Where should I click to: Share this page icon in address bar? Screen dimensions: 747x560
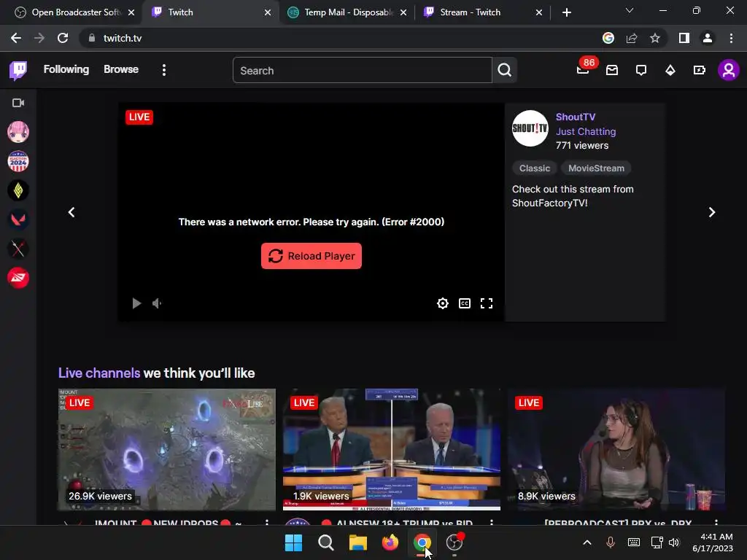[632, 38]
